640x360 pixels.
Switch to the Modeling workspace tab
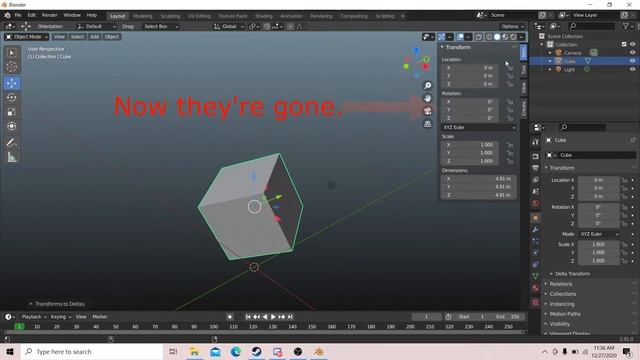pyautogui.click(x=142, y=16)
